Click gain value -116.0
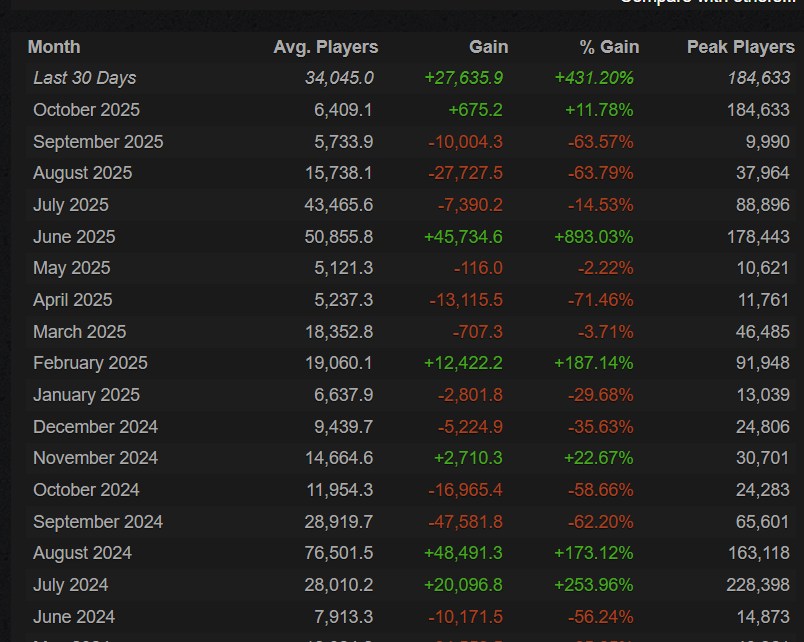 click(478, 268)
